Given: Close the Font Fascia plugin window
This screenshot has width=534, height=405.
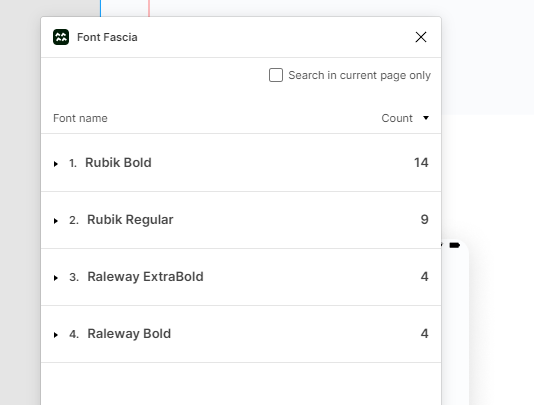Looking at the screenshot, I should click(421, 37).
